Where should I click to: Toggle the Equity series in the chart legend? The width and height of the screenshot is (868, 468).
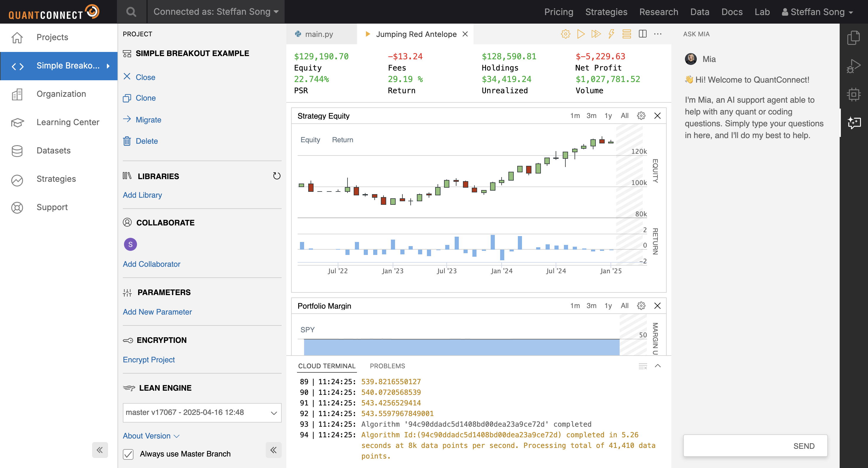click(310, 140)
